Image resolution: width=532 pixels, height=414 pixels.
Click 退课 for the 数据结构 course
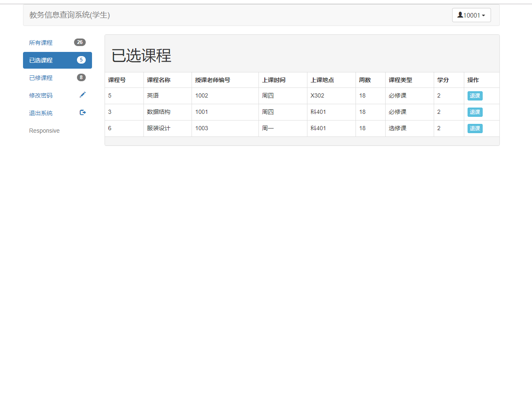click(x=475, y=112)
